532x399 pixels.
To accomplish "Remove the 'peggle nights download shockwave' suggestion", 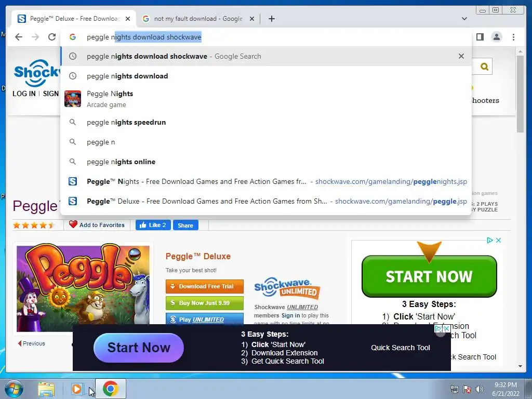I will pyautogui.click(x=461, y=56).
